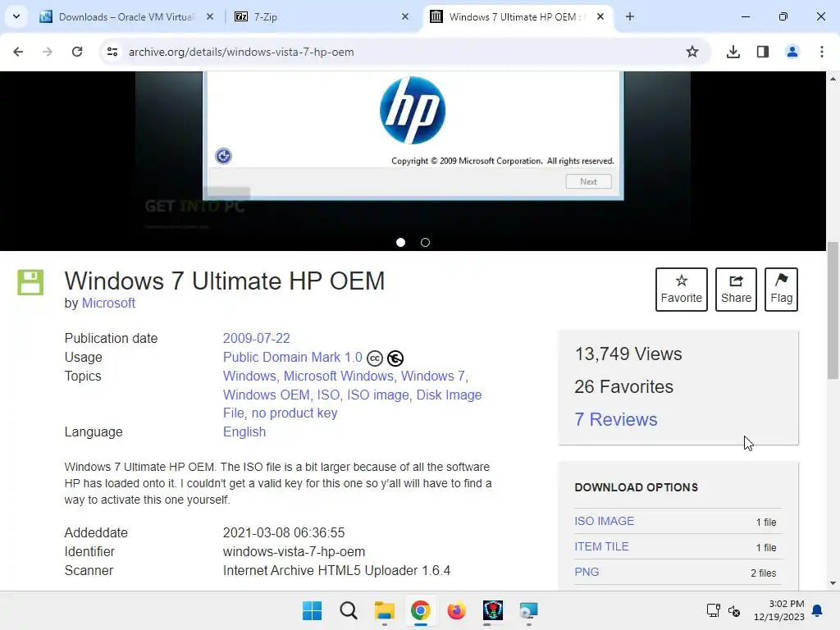Open the ISO image topic link
This screenshot has height=630, width=840.
click(x=377, y=395)
